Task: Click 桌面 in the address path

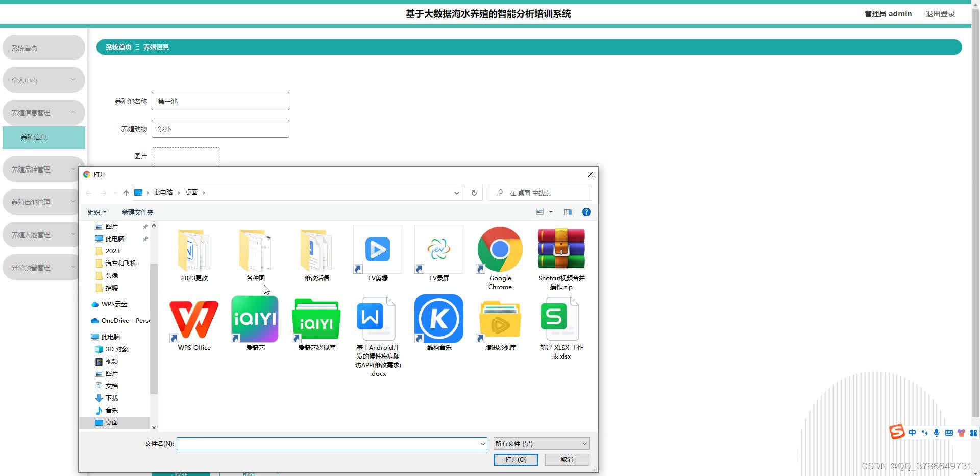Action: (x=191, y=193)
